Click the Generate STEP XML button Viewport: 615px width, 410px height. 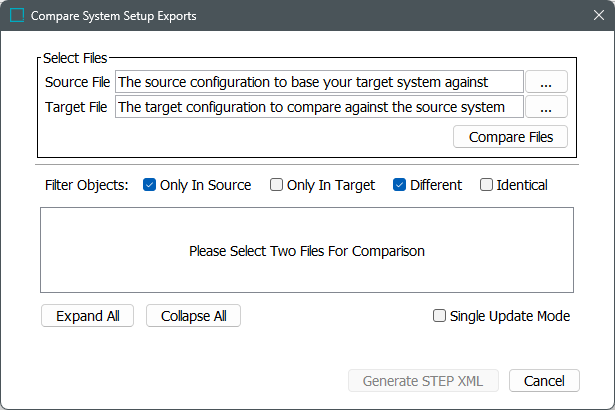[x=423, y=381]
